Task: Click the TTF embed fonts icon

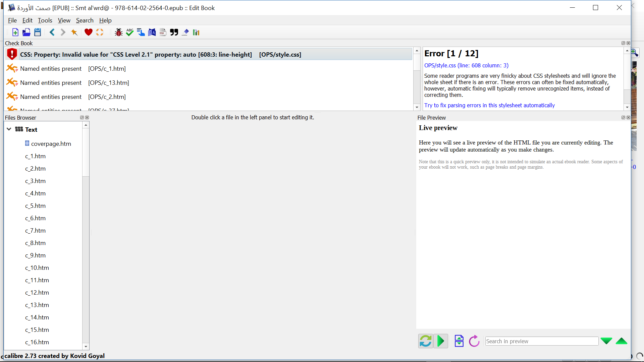Action: coord(163,32)
